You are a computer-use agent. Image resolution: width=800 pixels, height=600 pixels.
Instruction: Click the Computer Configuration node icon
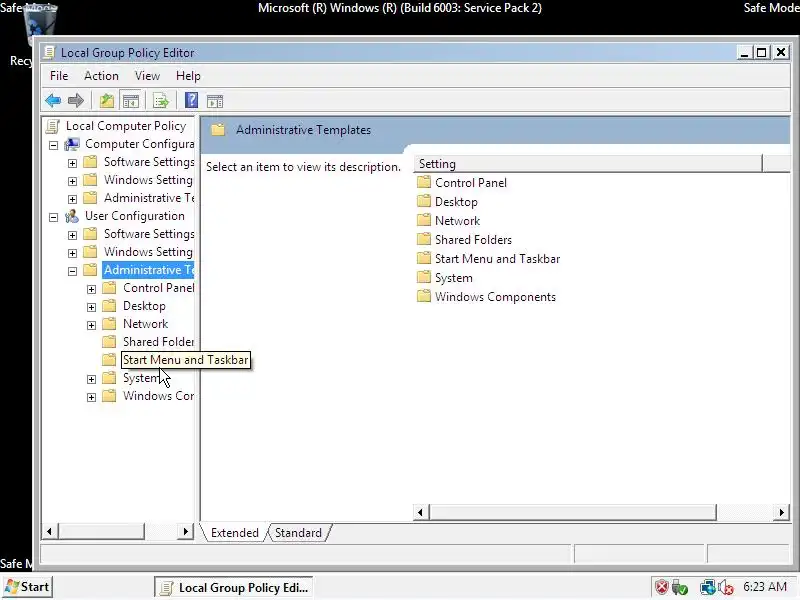(72, 144)
